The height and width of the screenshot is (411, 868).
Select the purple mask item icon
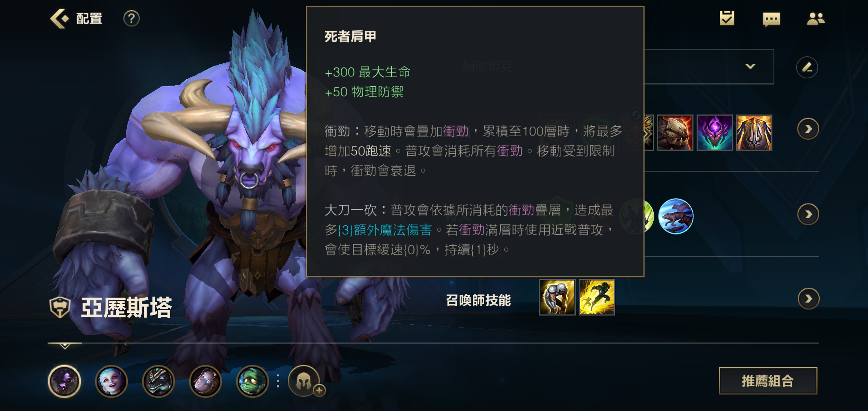tap(715, 132)
